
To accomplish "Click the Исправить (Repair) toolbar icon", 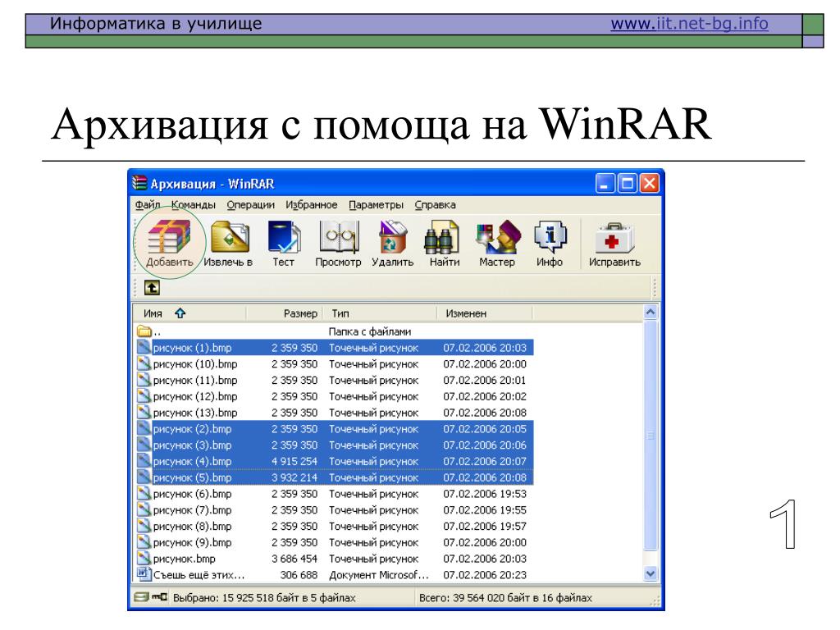I will coord(614,244).
